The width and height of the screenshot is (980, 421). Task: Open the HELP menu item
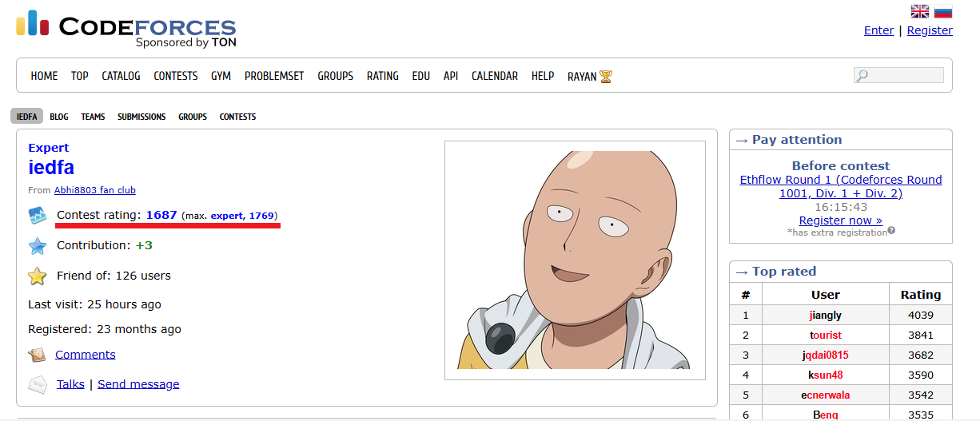(543, 76)
